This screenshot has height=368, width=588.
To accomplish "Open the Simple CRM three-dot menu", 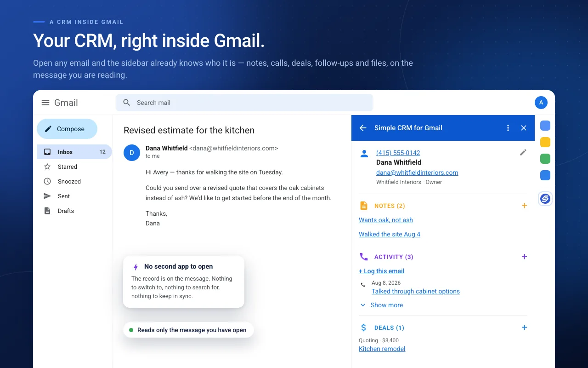I will pyautogui.click(x=508, y=128).
